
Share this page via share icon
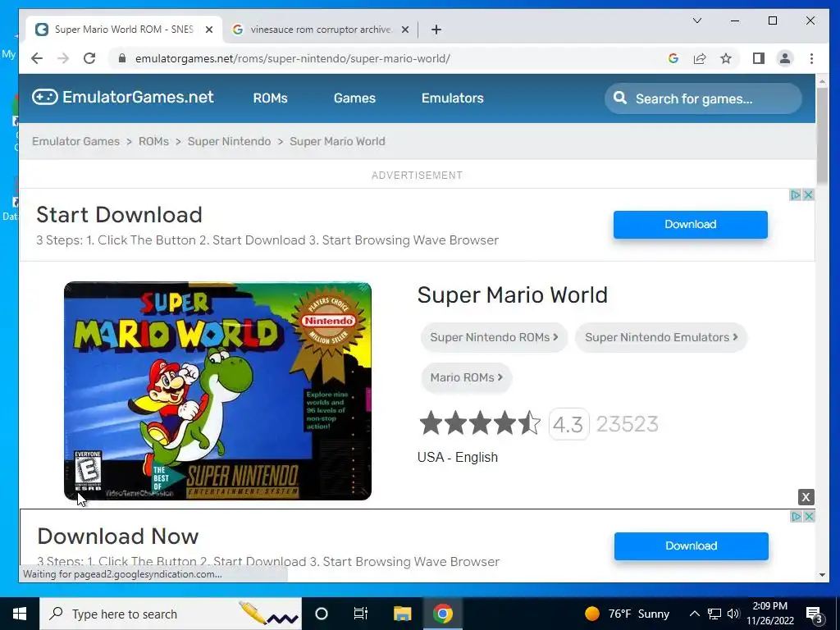pos(700,58)
